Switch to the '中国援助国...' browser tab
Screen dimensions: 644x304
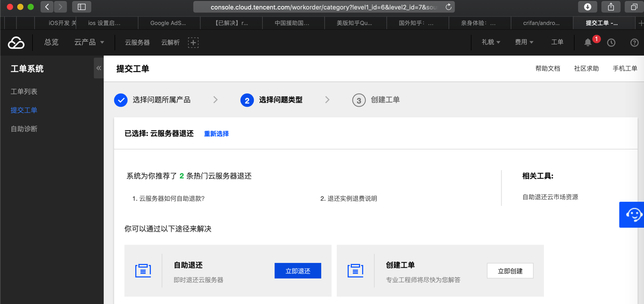(x=294, y=23)
